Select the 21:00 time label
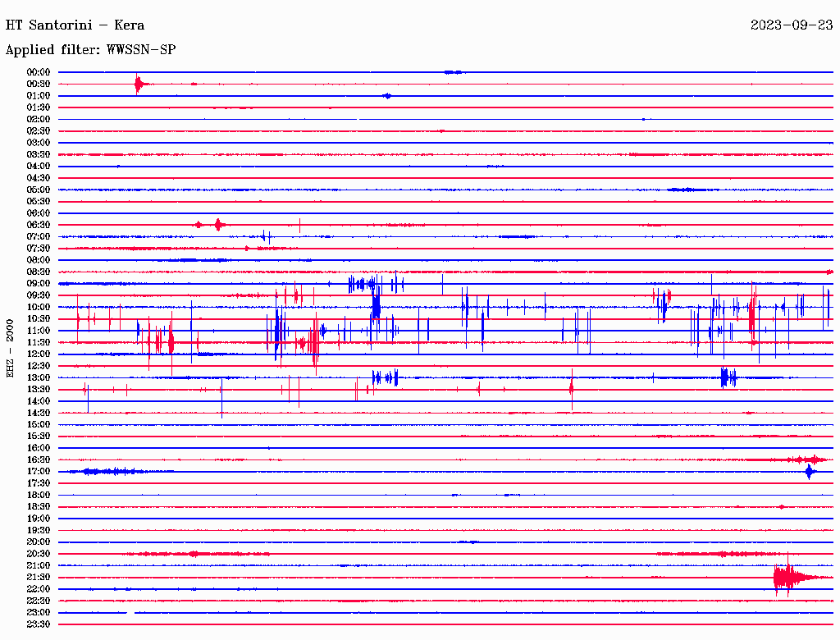Screen dimensions: 840x640 click(39, 565)
